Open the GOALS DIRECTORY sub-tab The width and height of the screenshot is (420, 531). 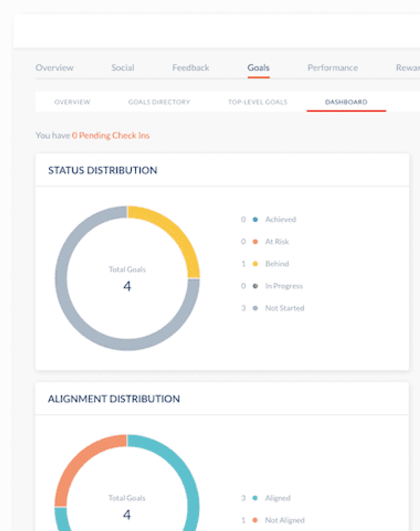159,102
